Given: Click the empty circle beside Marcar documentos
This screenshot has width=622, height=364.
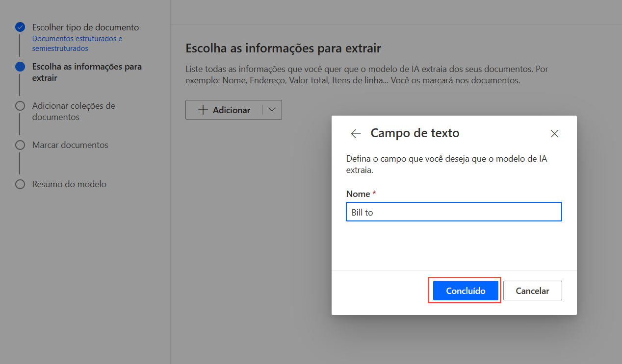Looking at the screenshot, I should (x=20, y=145).
